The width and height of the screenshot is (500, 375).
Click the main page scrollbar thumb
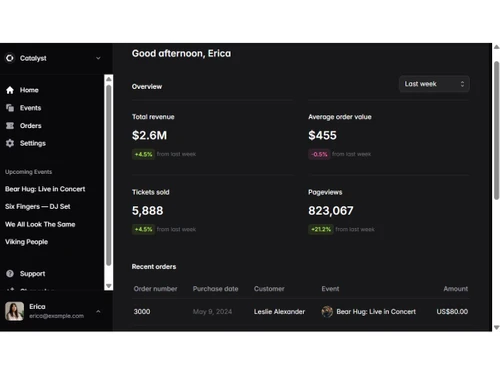(x=496, y=130)
